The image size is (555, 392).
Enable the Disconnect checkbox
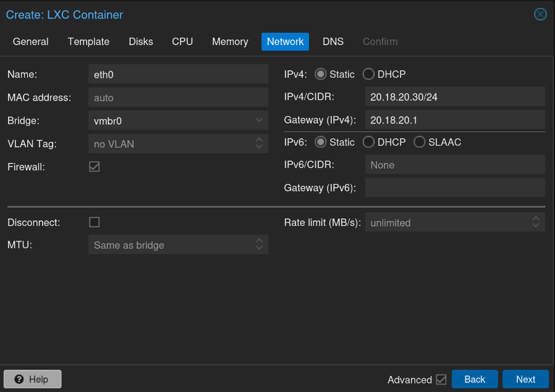(x=95, y=222)
